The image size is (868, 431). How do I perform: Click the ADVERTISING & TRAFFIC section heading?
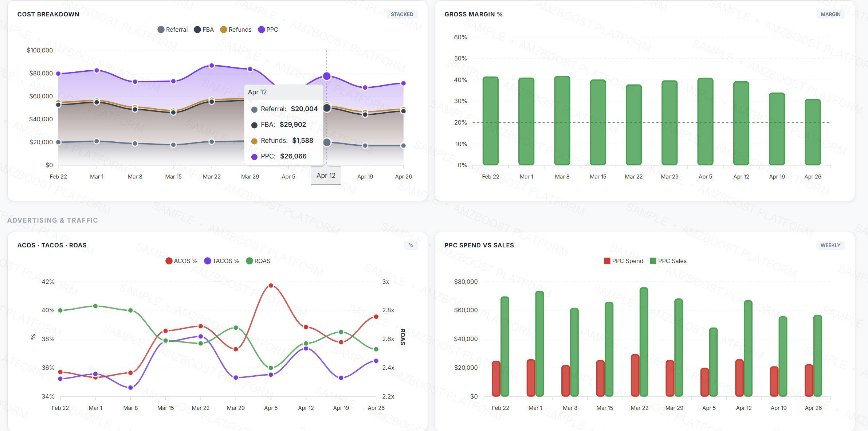53,220
